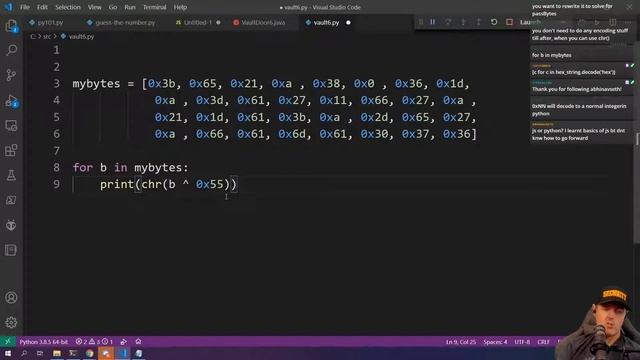This screenshot has width=640, height=360.
Task: Click line number 8 in the gutter
Action: pos(56,167)
